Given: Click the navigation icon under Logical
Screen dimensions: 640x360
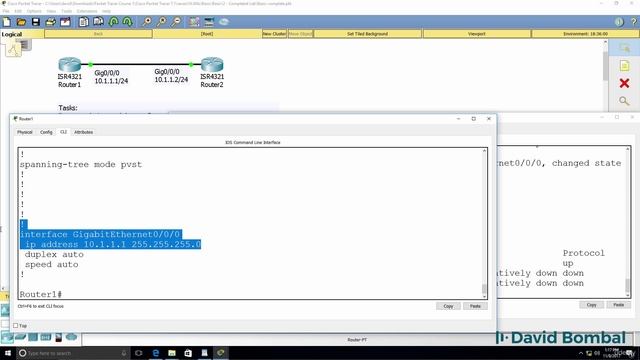Looking at the screenshot, I should [x=13, y=50].
